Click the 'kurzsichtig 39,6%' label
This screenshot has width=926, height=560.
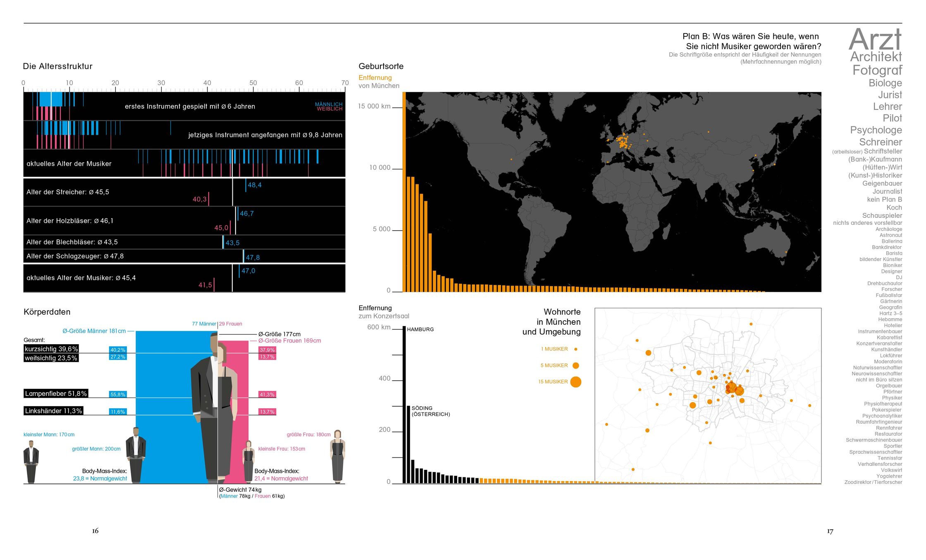pyautogui.click(x=51, y=349)
